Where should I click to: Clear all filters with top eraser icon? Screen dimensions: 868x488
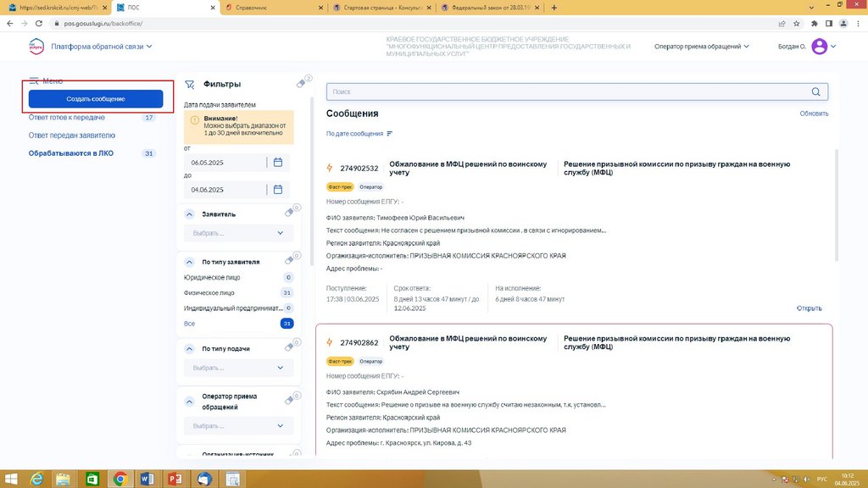point(301,84)
